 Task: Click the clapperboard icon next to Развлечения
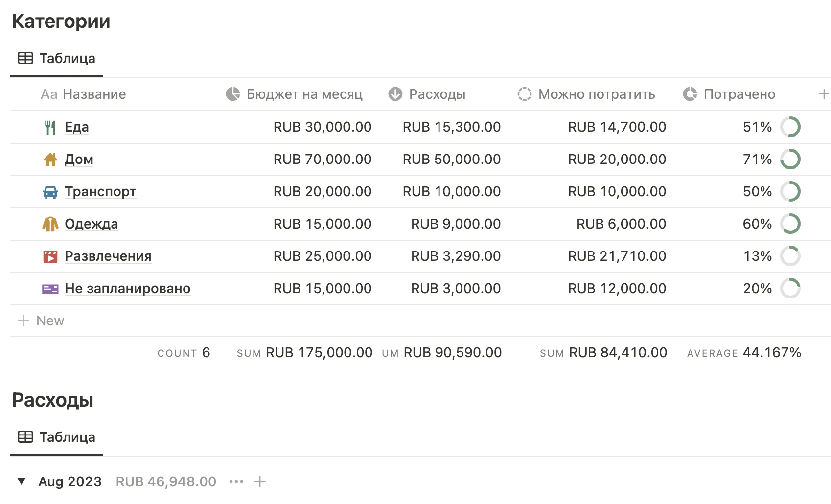click(50, 256)
